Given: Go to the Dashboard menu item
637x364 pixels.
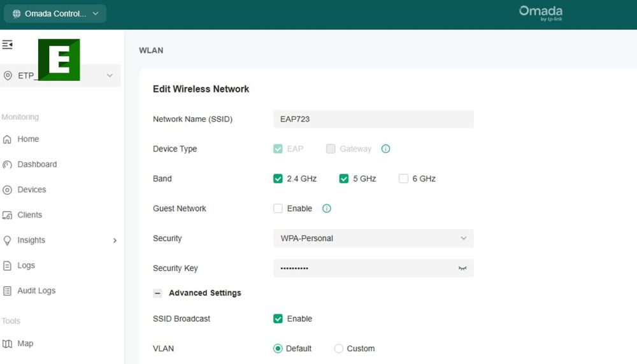Looking at the screenshot, I should pos(37,164).
